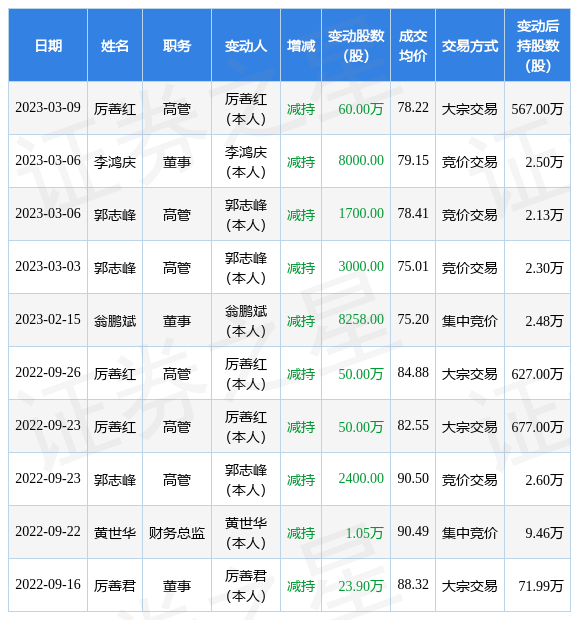The height and width of the screenshot is (620, 571).
Task: Click the 姓名 column header
Action: click(115, 45)
